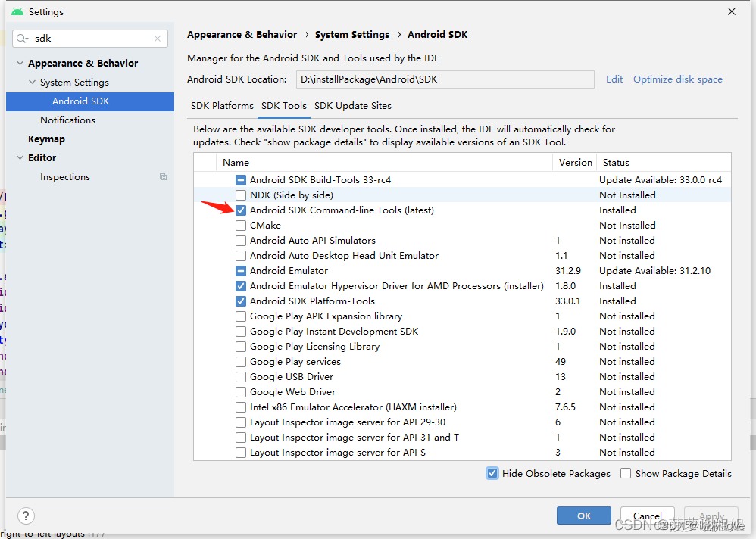Collapse the Editor tree node
756x539 pixels.
pyautogui.click(x=20, y=157)
